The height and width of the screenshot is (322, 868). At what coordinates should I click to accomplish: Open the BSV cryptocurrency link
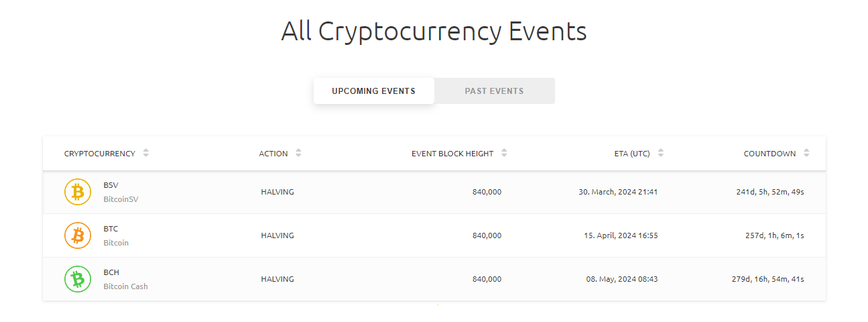tap(111, 185)
